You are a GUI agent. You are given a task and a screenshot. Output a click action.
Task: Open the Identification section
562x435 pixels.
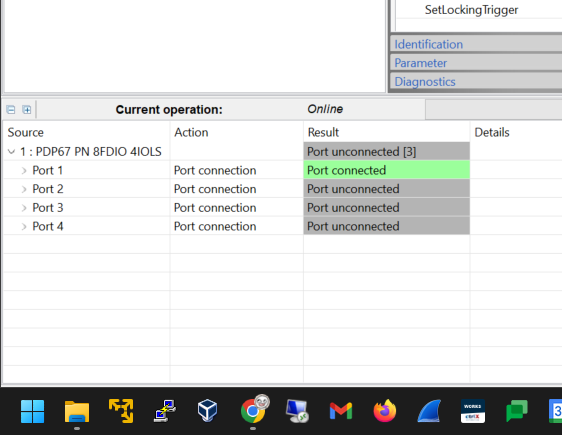coord(476,44)
